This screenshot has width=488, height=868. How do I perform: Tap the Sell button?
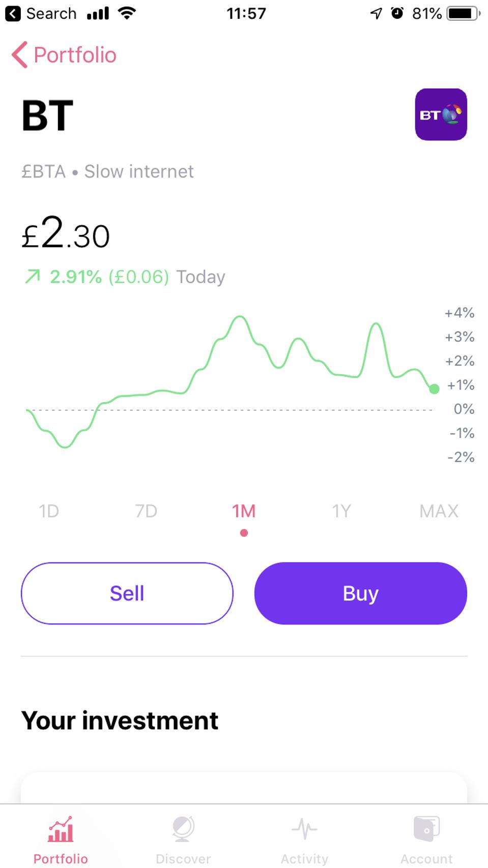(x=127, y=593)
